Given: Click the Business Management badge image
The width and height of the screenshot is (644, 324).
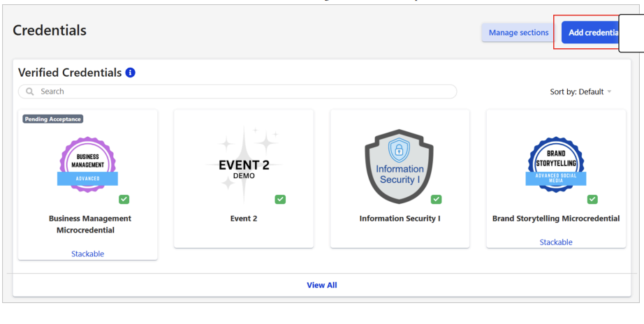Looking at the screenshot, I should (87, 164).
